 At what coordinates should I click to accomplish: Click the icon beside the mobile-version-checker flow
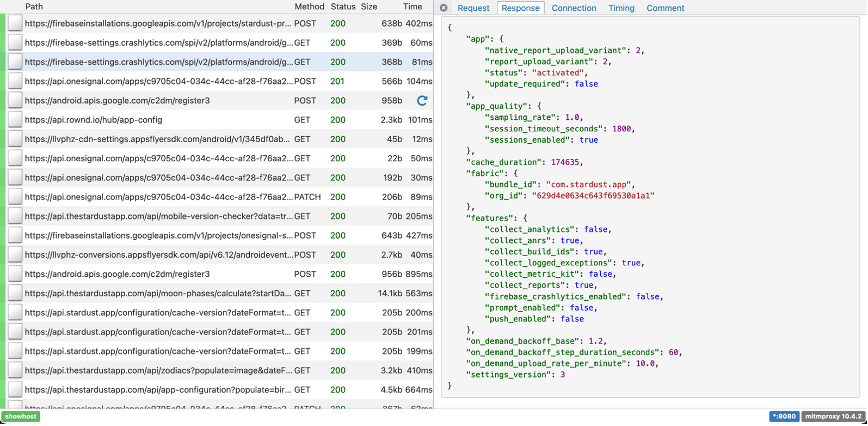pos(15,216)
